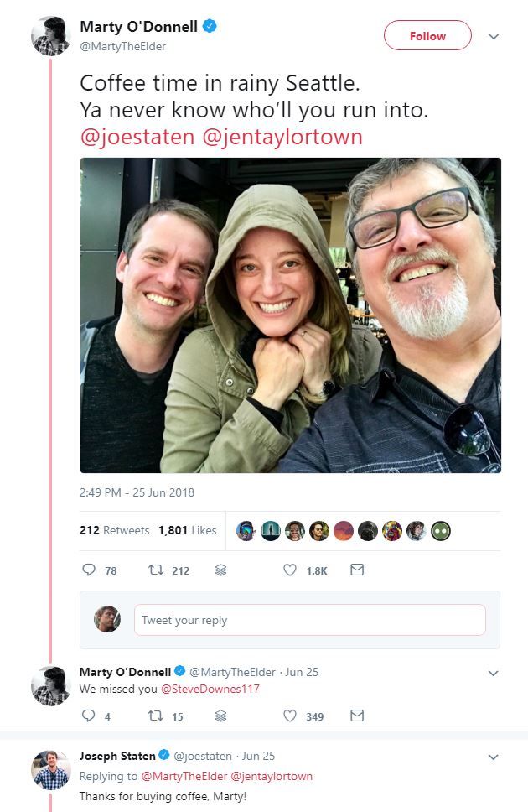Open direct message envelope icon on main tweet
This screenshot has width=528, height=812.
point(357,570)
